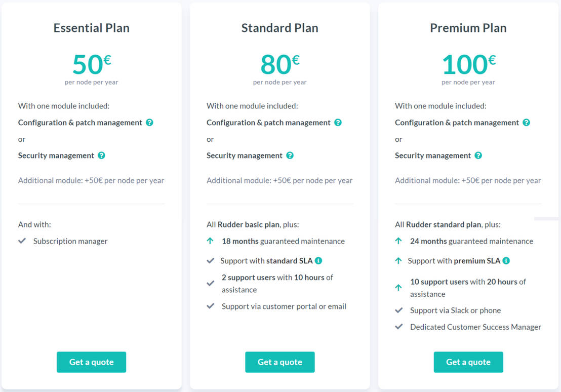The width and height of the screenshot is (561, 392).
Task: Click Security management help icon in Essential Plan
Action: click(x=102, y=155)
